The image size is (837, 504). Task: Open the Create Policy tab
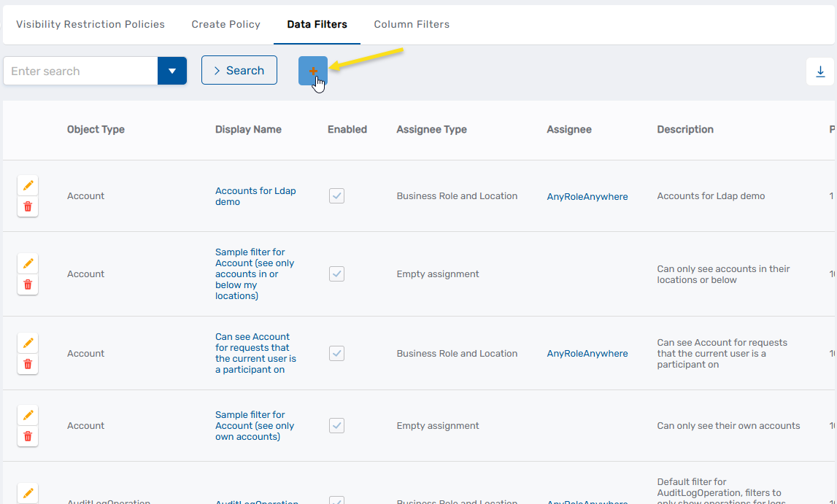225,24
